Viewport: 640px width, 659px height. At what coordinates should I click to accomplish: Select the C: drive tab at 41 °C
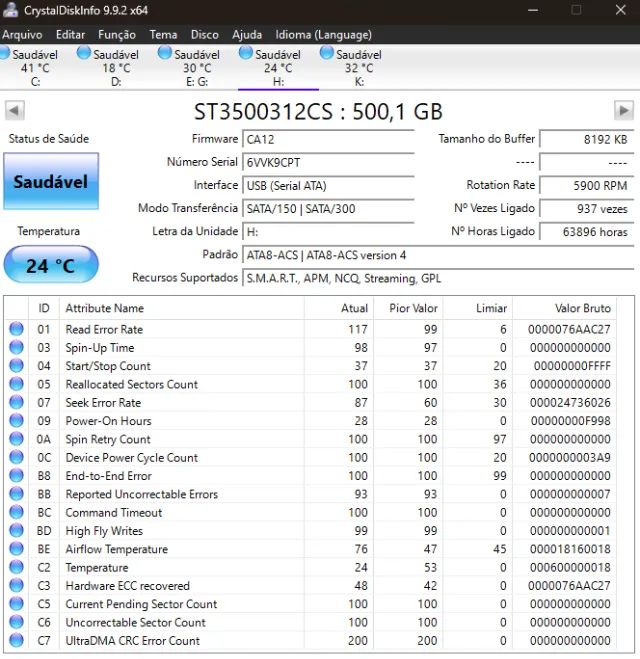point(35,67)
